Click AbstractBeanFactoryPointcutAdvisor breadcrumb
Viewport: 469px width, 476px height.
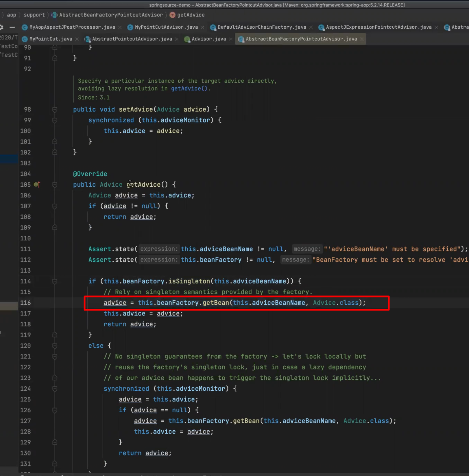111,15
